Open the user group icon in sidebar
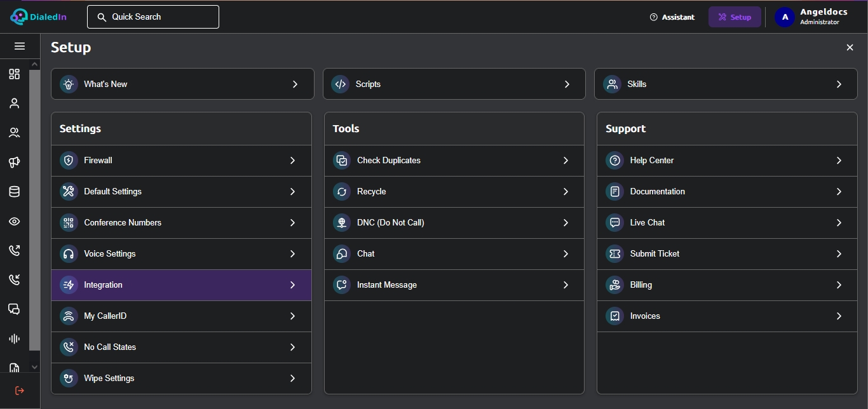Viewport: 868px width, 409px height. click(14, 133)
